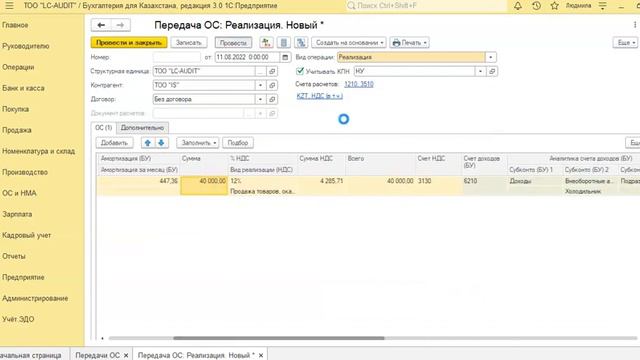Close Передача ОС: Реализация. Новый tab
The height and width of the screenshot is (360, 640).
pyautogui.click(x=261, y=355)
